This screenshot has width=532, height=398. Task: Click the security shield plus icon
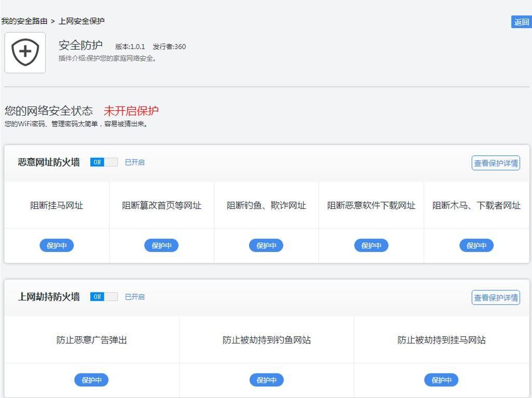click(x=25, y=52)
